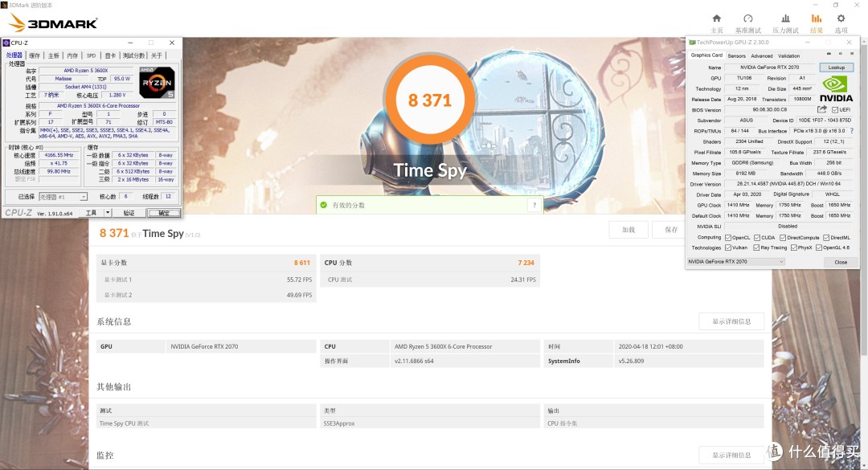
Task: Toggle the OpenCL checkbox
Action: pyautogui.click(x=728, y=238)
